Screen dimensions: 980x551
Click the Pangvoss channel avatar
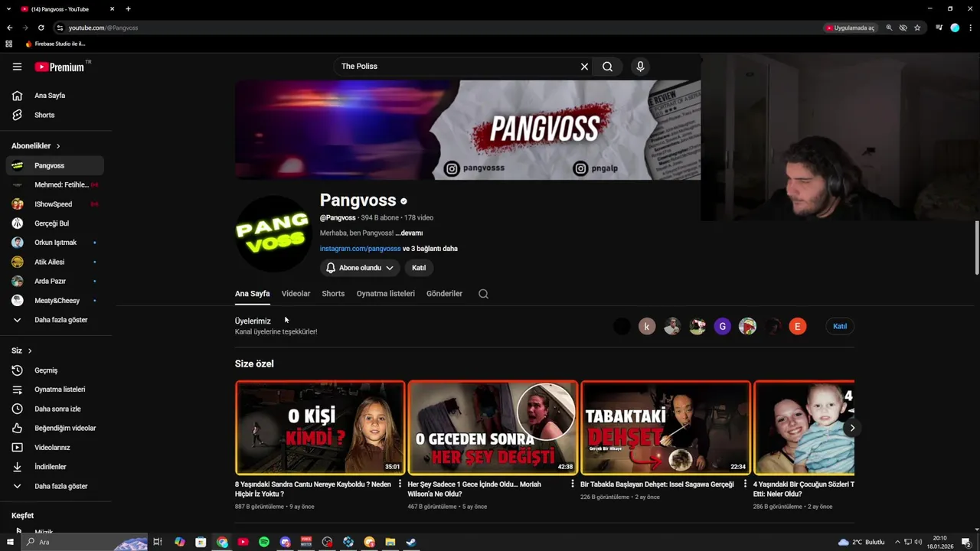(273, 234)
